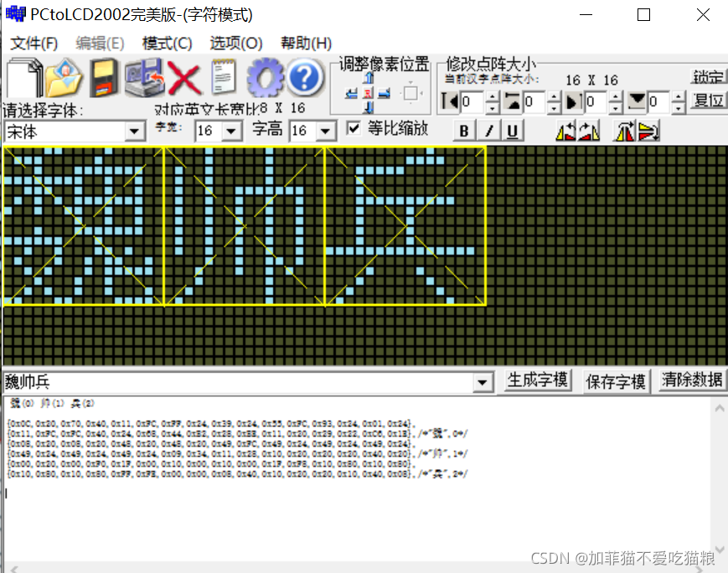Open an image file with the folder icon
Screen dimensions: 728x573
coord(64,78)
